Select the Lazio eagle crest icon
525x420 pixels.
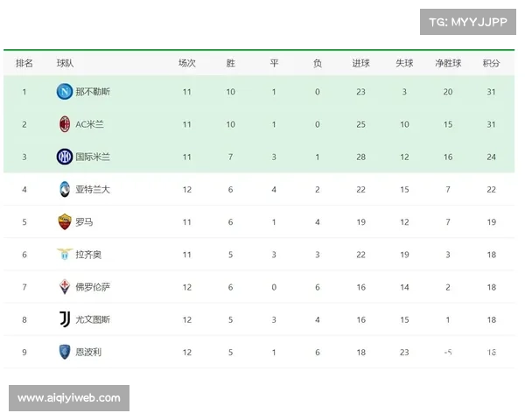(x=64, y=255)
